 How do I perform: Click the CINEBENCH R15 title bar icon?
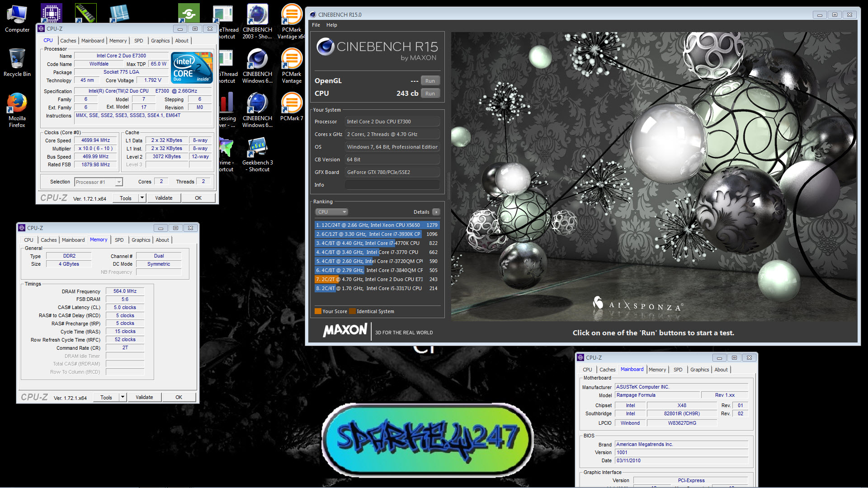click(x=313, y=14)
